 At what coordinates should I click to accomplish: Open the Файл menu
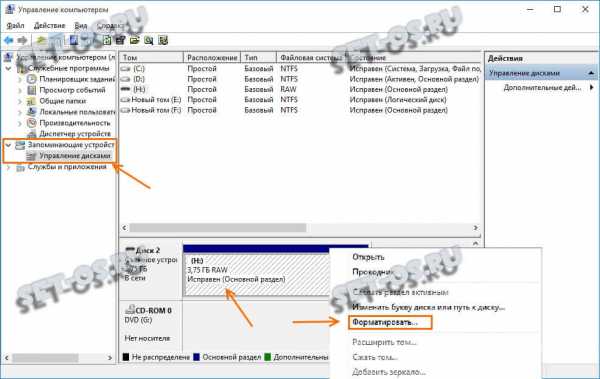click(x=15, y=26)
